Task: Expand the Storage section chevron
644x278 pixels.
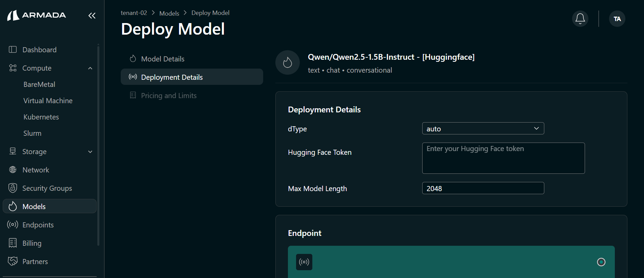Action: click(90, 152)
